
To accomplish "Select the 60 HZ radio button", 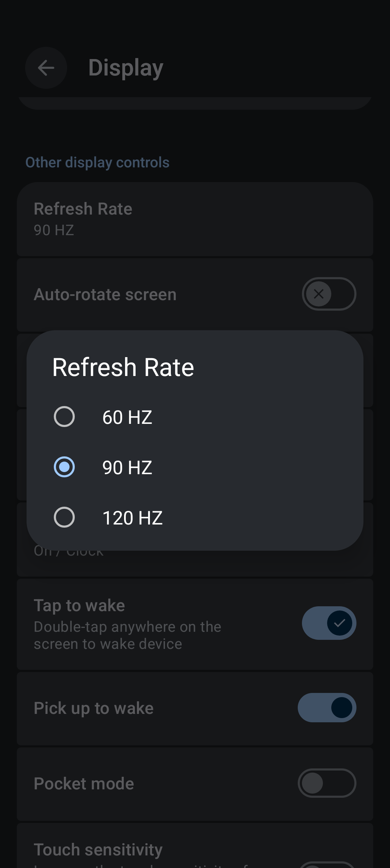I will [64, 417].
